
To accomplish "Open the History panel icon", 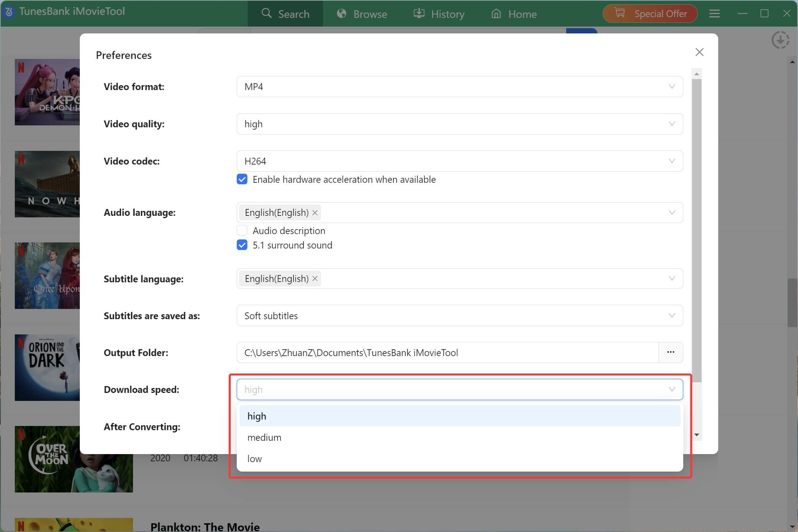I will pos(418,14).
